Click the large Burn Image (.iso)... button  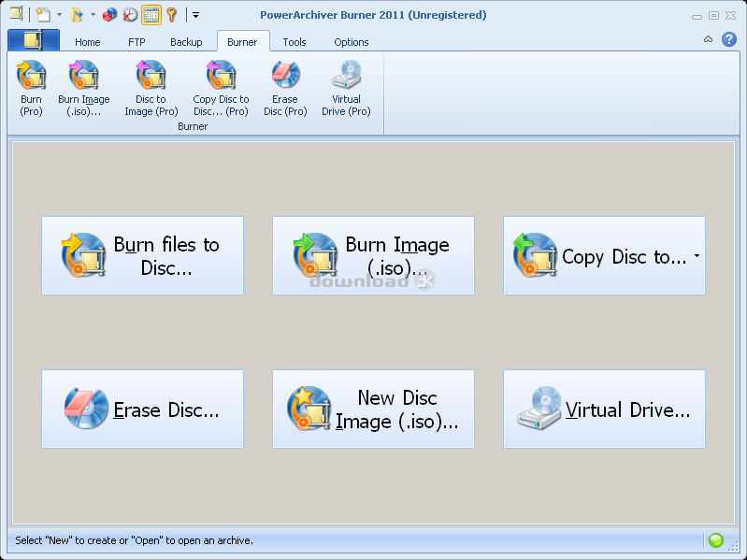(x=373, y=256)
